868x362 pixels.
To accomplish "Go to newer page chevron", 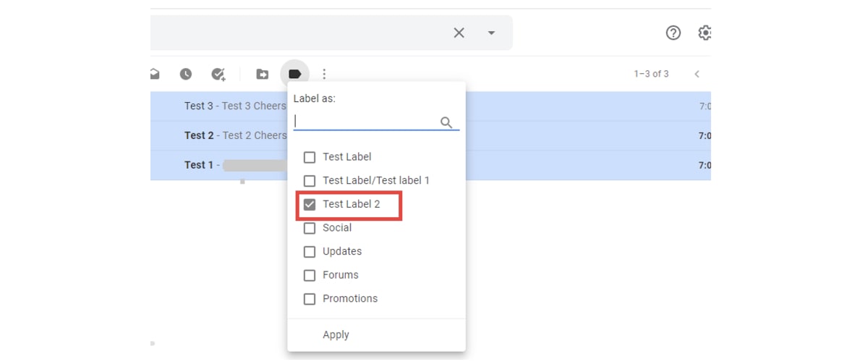I will [x=697, y=74].
